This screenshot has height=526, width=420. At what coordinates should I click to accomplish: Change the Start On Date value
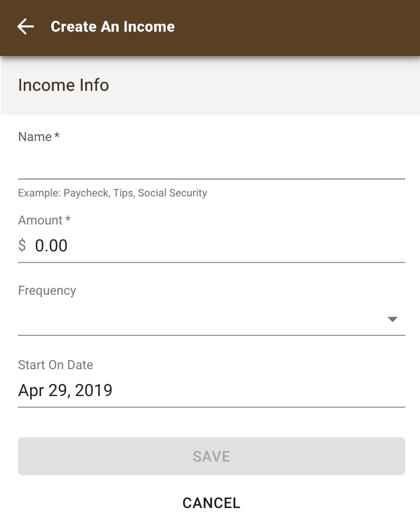(212, 390)
